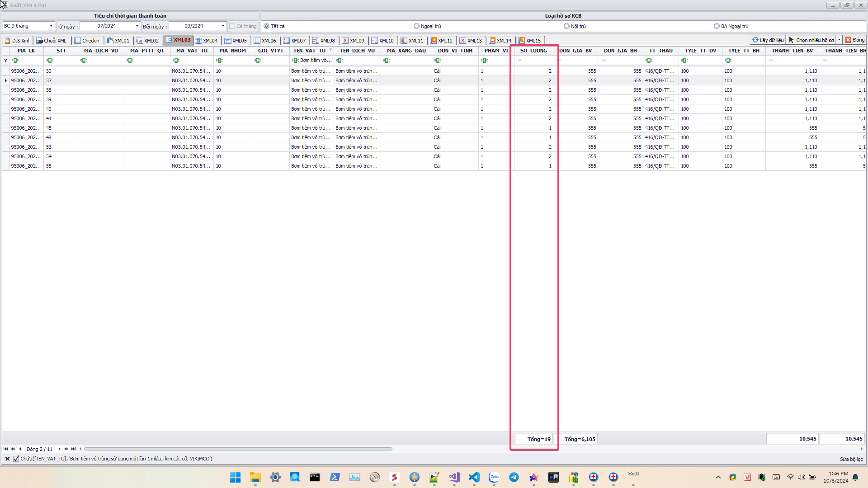This screenshot has width=868, height=488.
Task: Select the Nội trú radio option
Action: click(566, 26)
